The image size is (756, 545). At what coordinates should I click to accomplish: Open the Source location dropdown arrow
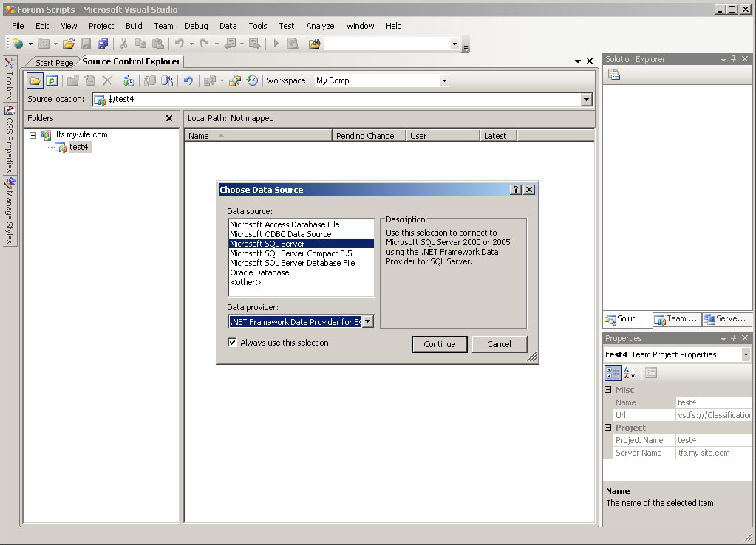pos(586,100)
